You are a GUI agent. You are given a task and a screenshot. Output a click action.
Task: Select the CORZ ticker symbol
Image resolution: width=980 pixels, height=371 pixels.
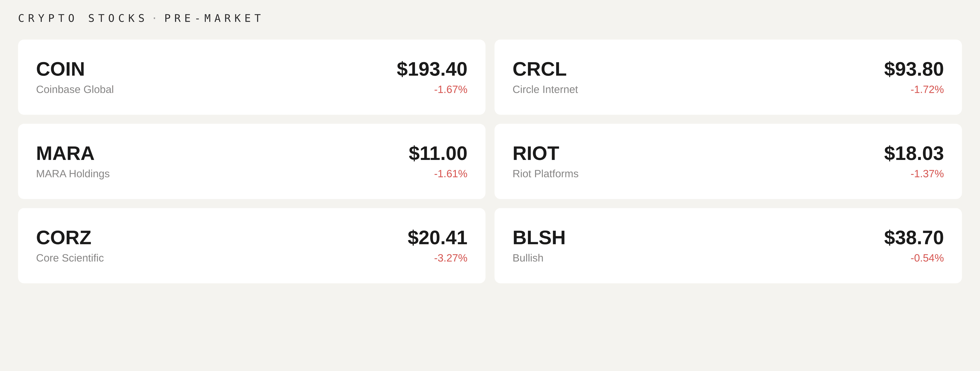(64, 238)
